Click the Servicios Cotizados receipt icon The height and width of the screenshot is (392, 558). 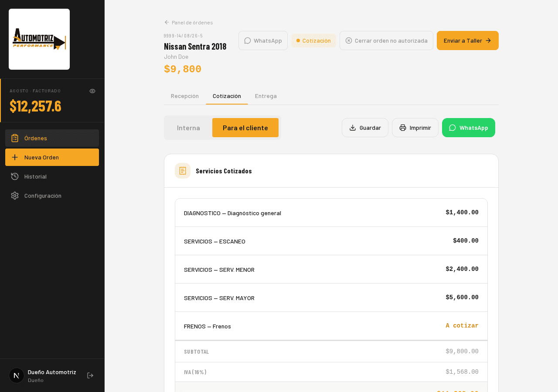(183, 171)
